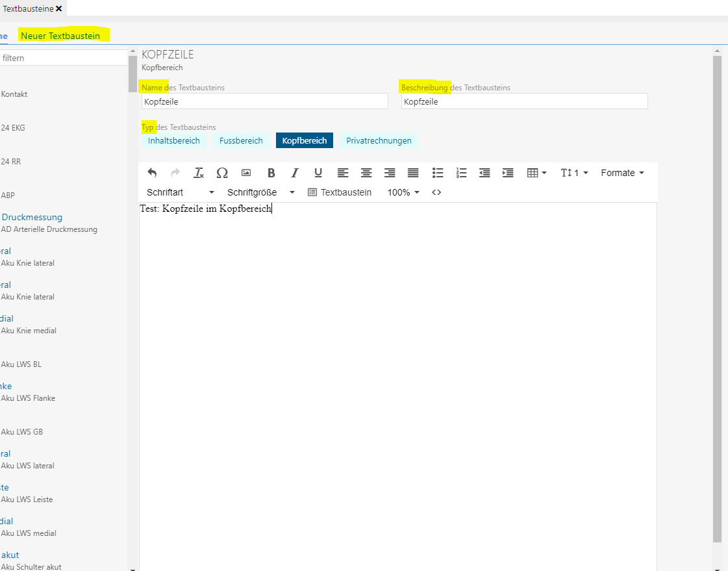
Task: Click the Beschreibung des Textbausteins field
Action: point(524,101)
